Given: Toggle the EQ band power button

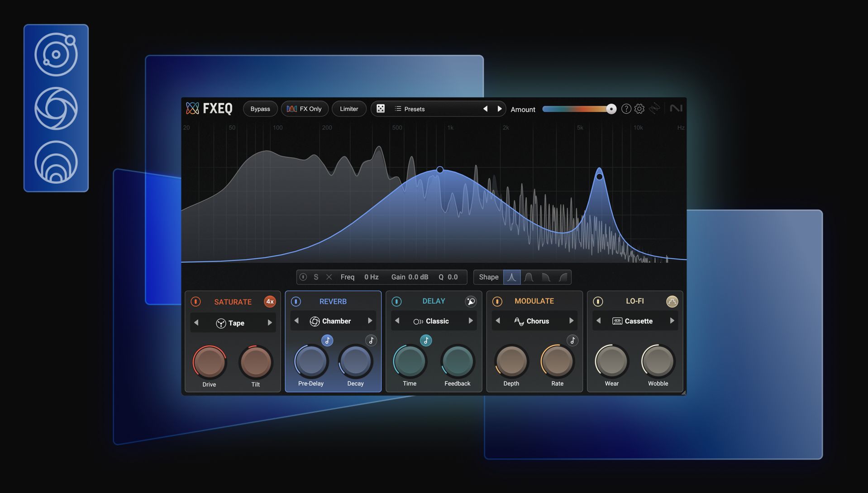Looking at the screenshot, I should (x=303, y=277).
